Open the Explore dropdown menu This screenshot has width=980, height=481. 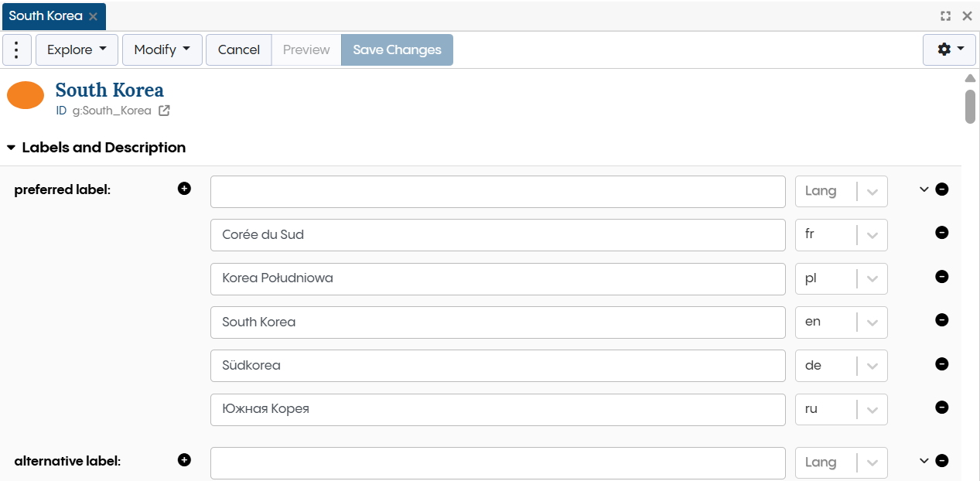pyautogui.click(x=77, y=49)
